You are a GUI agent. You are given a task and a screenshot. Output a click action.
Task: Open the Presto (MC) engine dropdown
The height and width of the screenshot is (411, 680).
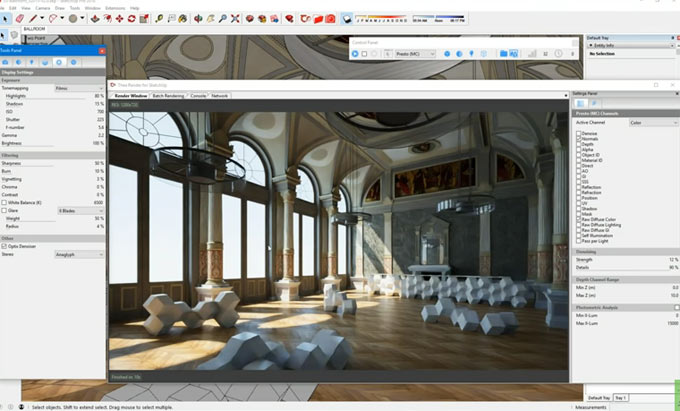click(x=414, y=54)
